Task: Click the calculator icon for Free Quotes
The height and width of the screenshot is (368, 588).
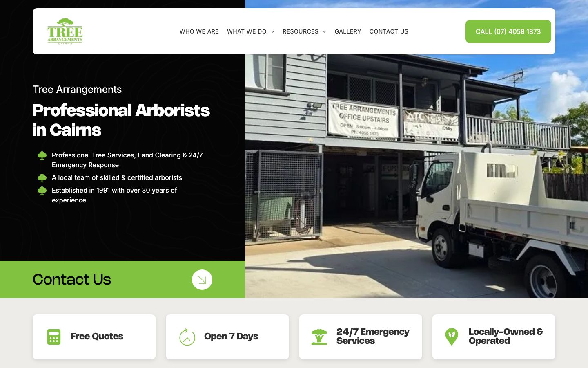Action: (54, 337)
